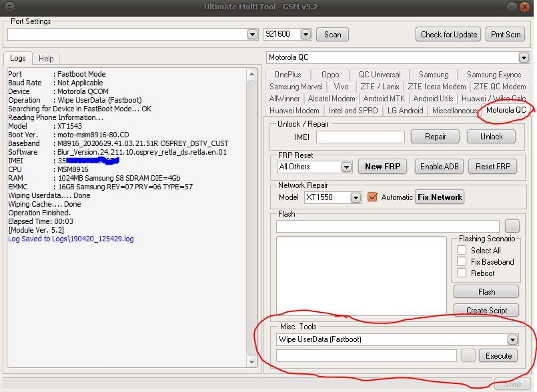Open the Wipe UserData (Fastboot) dropdown
Screen dimensions: 537x392
pyautogui.click(x=512, y=339)
